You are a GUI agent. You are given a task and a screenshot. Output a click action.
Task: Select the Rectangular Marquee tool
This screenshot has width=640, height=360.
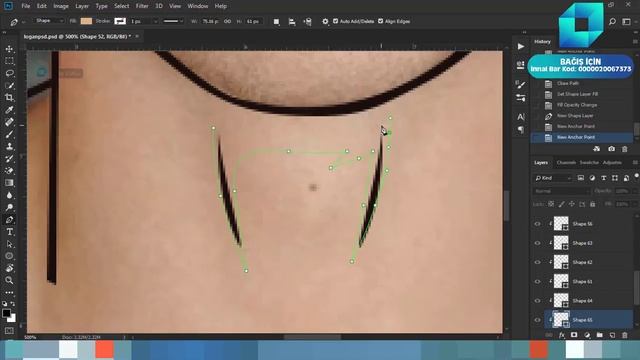(9, 61)
